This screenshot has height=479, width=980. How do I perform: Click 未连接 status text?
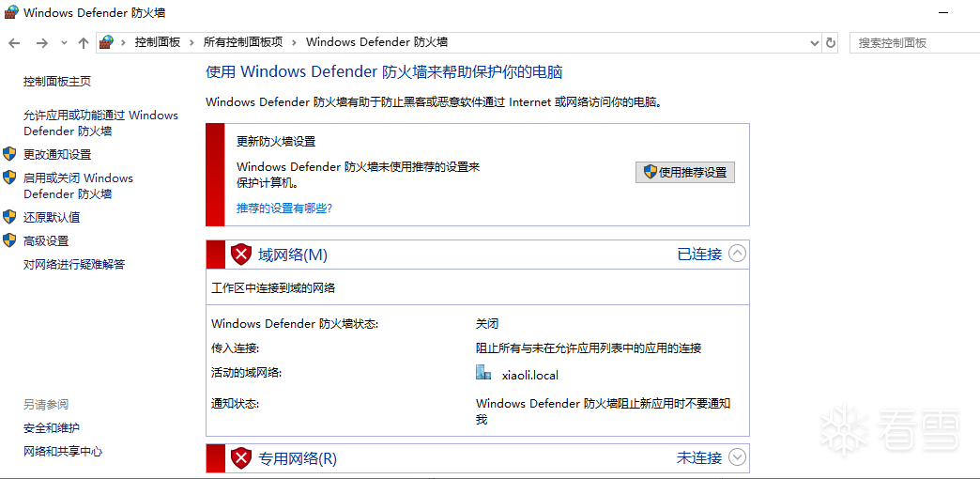(x=699, y=457)
